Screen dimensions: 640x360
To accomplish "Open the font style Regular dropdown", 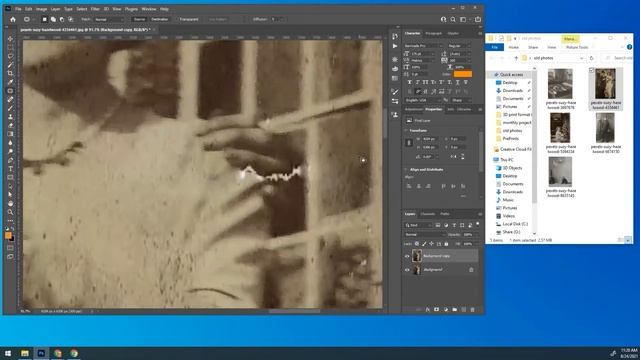I will point(460,46).
